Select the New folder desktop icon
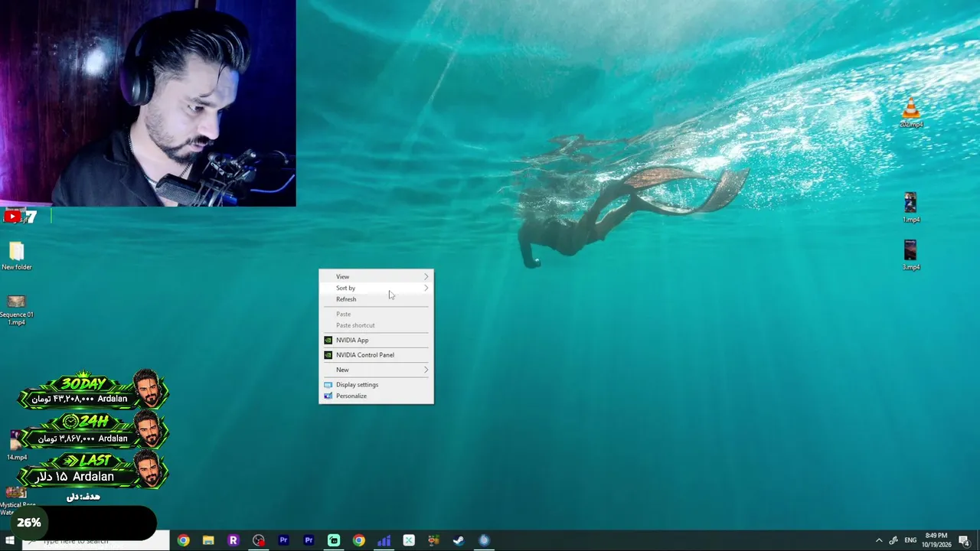Viewport: 980px width, 551px height. 16,256
